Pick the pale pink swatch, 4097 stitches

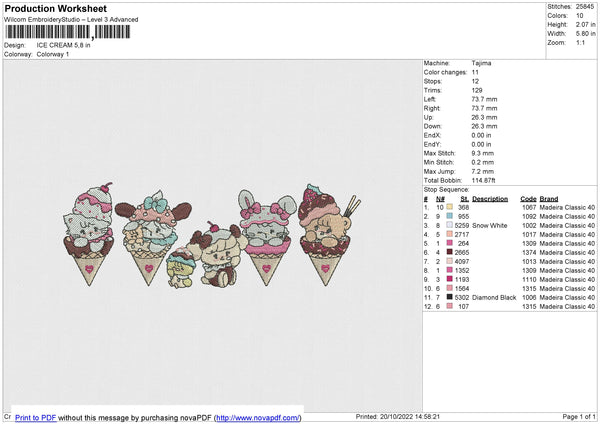pos(450,261)
